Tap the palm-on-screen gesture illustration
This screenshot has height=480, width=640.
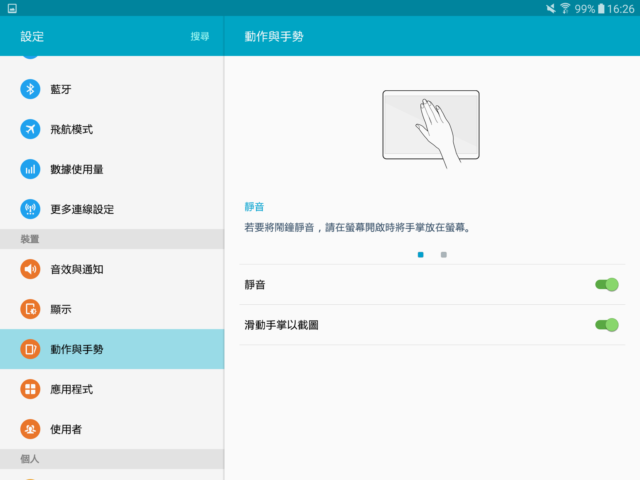(431, 128)
